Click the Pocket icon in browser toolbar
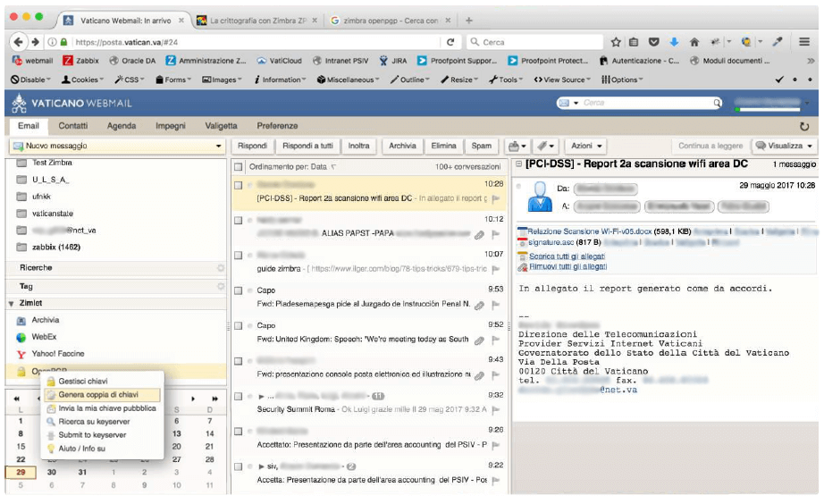Screen dimensions: 824x504 pos(653,42)
